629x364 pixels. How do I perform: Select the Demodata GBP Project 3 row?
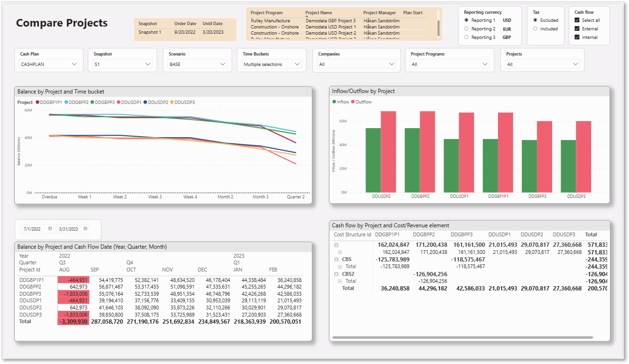[x=338, y=21]
